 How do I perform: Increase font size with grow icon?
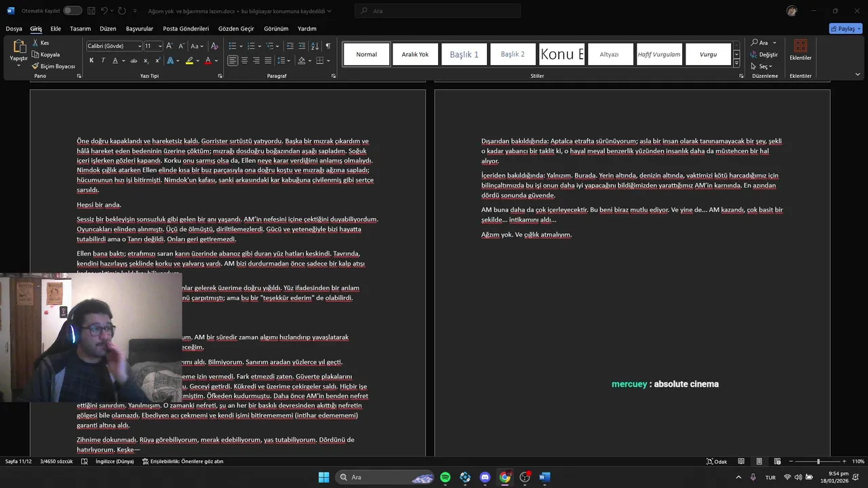(170, 46)
